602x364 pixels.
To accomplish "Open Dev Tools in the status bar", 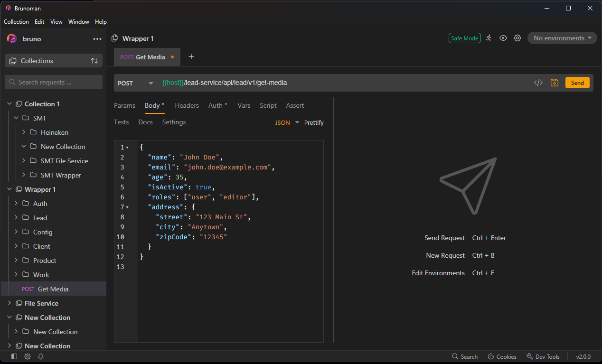I will pos(543,356).
